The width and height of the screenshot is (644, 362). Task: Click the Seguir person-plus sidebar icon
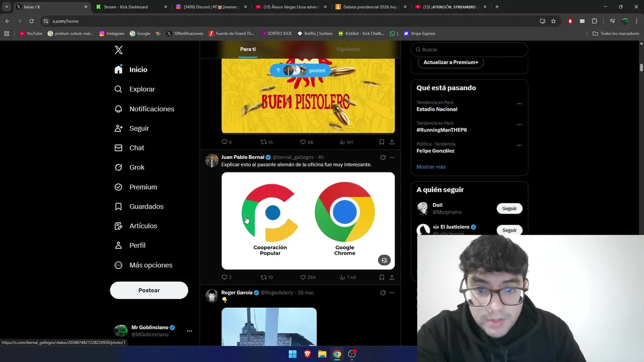pyautogui.click(x=118, y=128)
